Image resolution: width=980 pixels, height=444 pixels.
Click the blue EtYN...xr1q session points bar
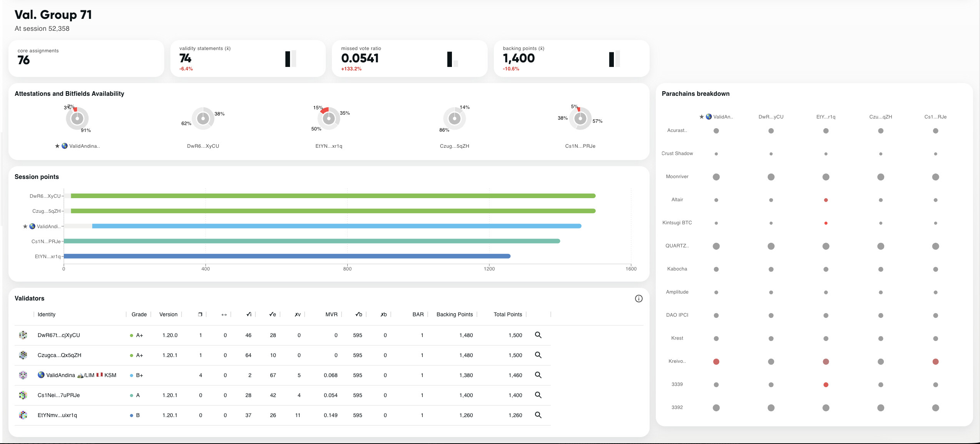[x=287, y=256]
